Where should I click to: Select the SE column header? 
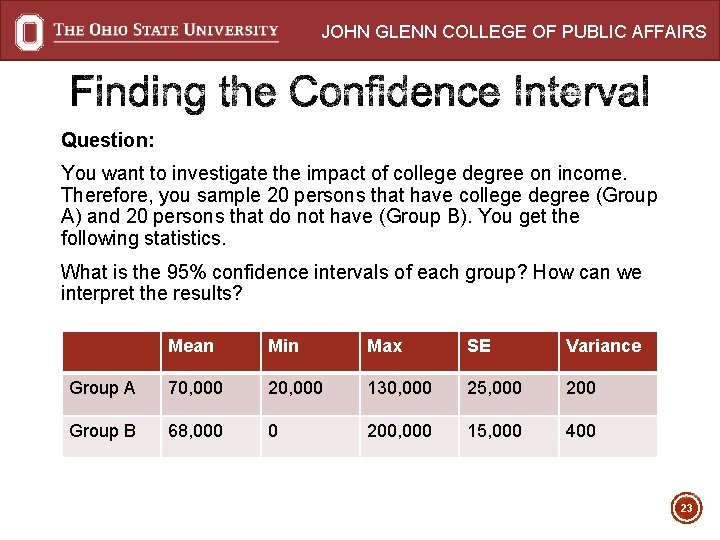(x=479, y=346)
